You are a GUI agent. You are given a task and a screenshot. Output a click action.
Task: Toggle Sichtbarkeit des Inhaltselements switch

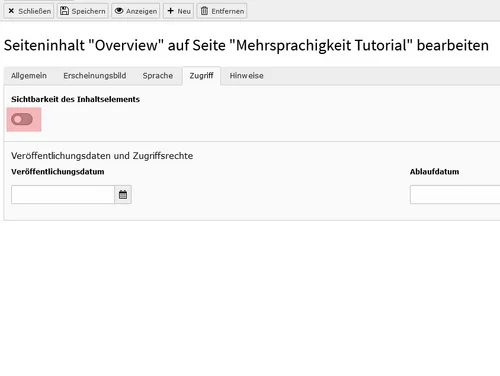click(x=22, y=119)
